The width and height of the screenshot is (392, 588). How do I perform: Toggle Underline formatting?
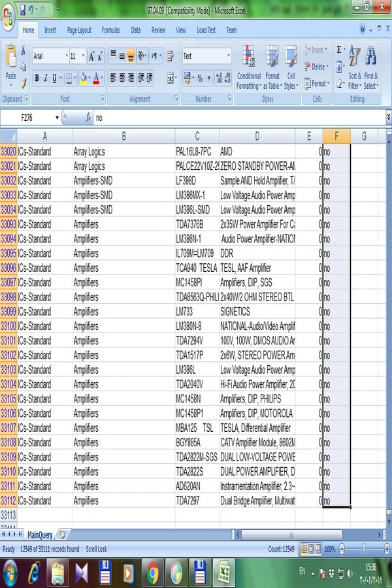click(x=54, y=78)
